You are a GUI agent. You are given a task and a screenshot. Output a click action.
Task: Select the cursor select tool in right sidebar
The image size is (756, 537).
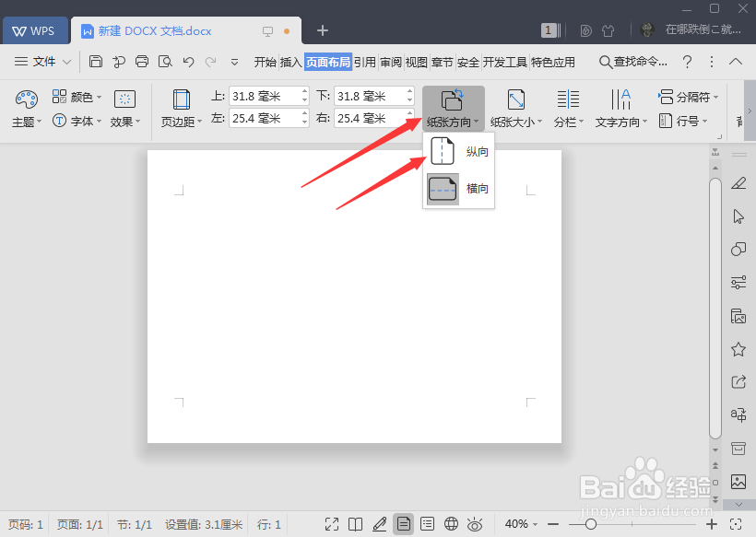pyautogui.click(x=738, y=216)
